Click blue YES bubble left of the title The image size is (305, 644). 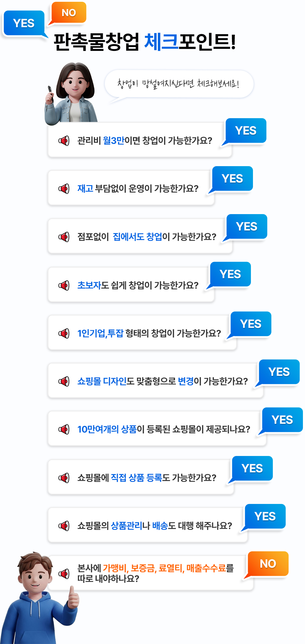(x=24, y=23)
